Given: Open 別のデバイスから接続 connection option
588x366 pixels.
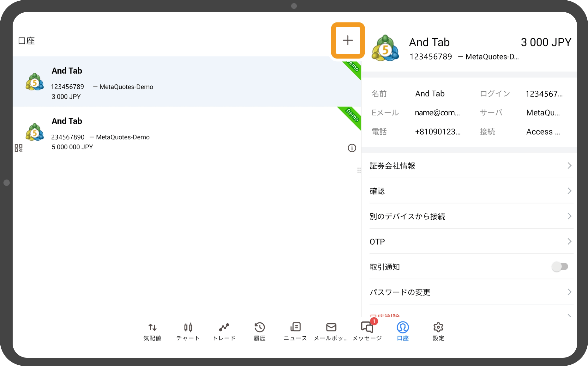Looking at the screenshot, I should 471,216.
